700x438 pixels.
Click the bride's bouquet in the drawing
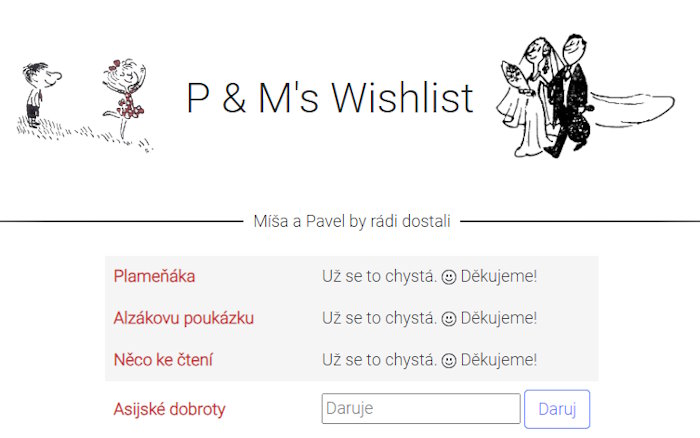pos(513,74)
